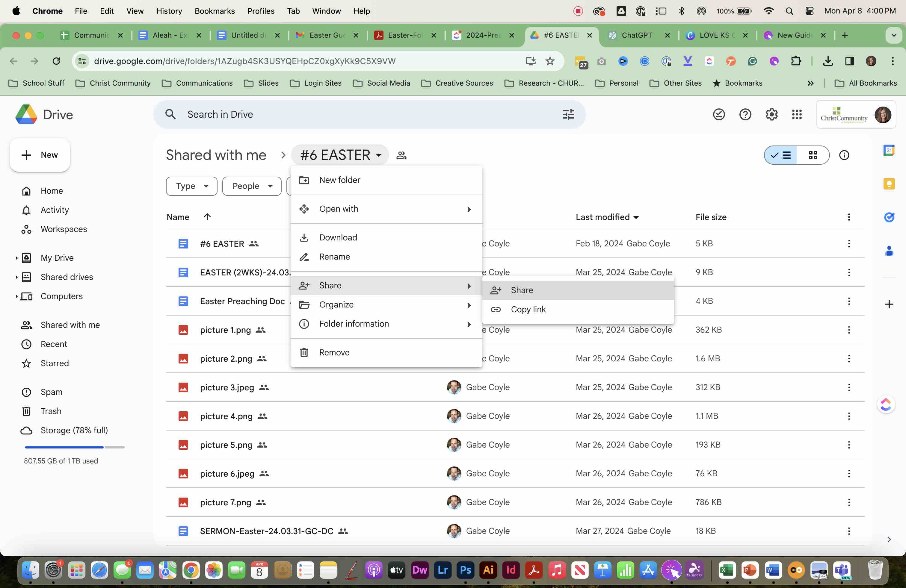This screenshot has width=906, height=588.
Task: Choose Download from context menu
Action: (x=386, y=237)
